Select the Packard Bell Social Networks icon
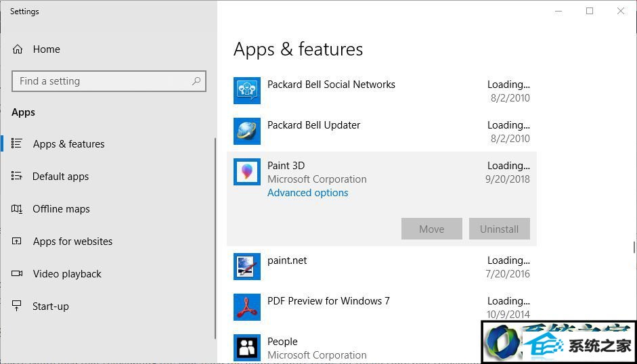This screenshot has height=364, width=637. pyautogui.click(x=247, y=91)
